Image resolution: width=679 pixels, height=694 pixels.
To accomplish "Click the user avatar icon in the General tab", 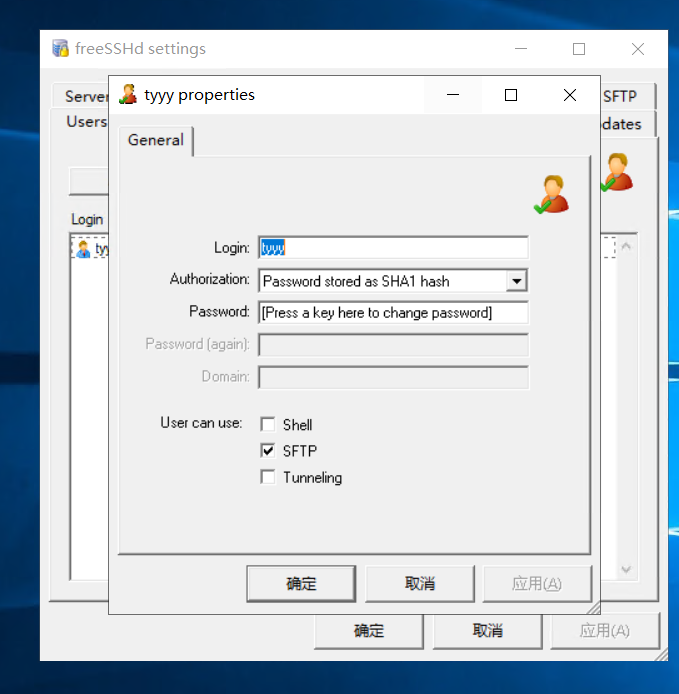I will [552, 194].
